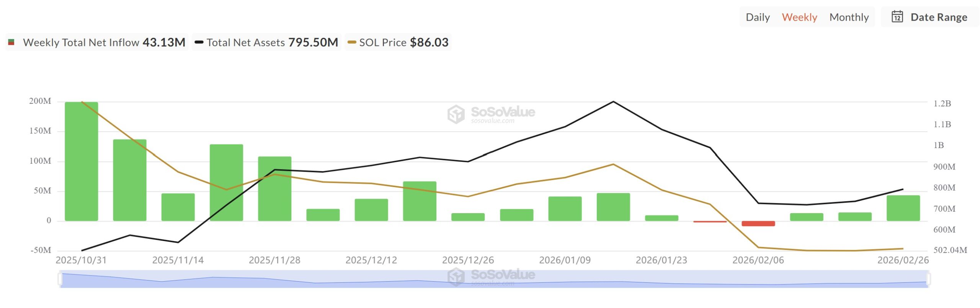Screen dimensions: 980x308
Task: Click the black line legend icon for Total Net Assets
Action: pyautogui.click(x=200, y=42)
